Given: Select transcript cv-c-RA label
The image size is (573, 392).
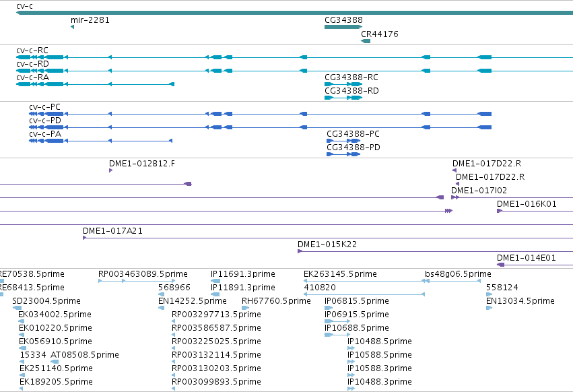Looking at the screenshot, I should click(32, 77).
